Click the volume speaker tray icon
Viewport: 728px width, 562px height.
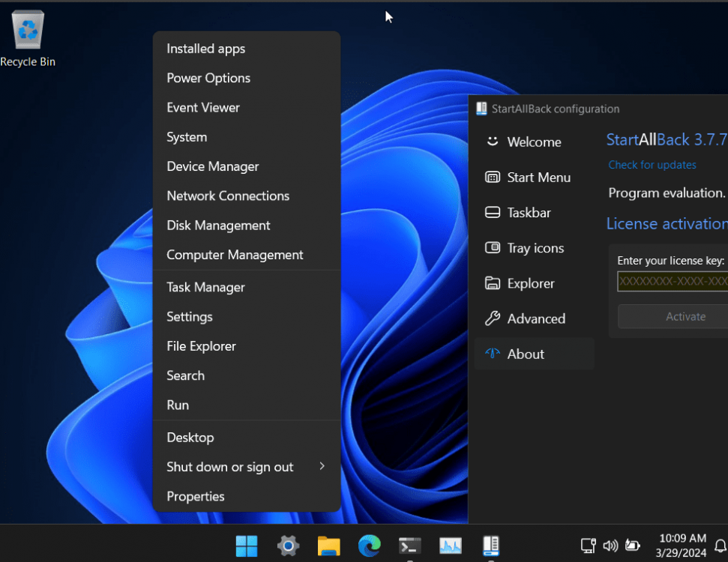point(610,546)
